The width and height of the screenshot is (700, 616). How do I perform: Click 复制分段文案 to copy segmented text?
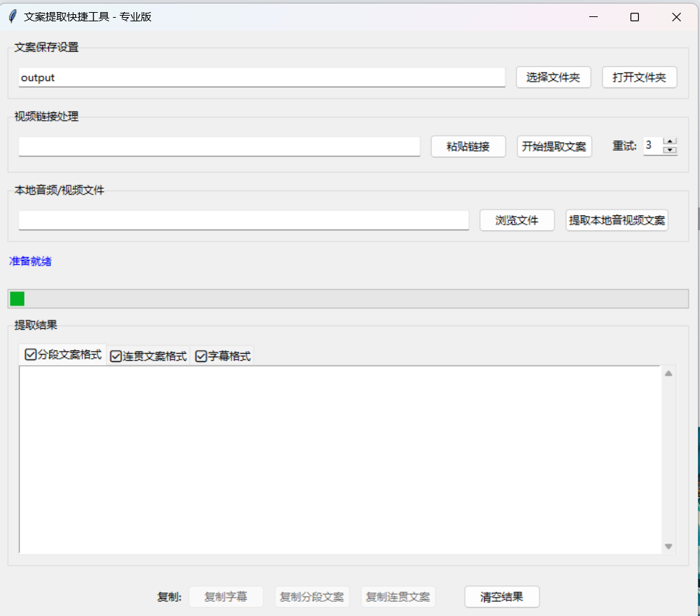point(312,596)
